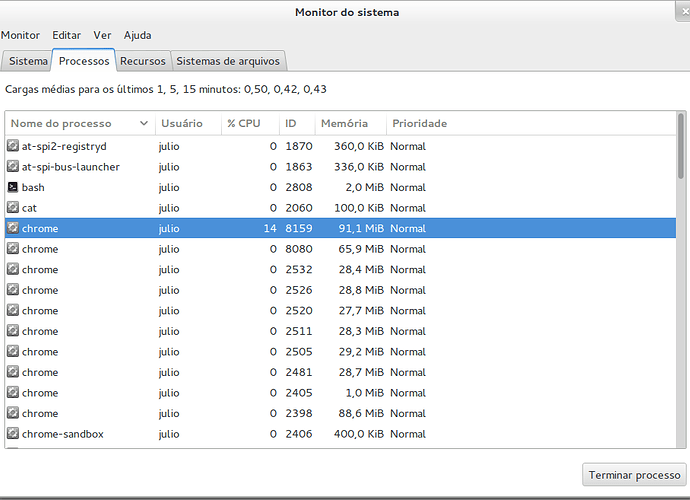This screenshot has width=690, height=500.
Task: Switch to the Sistema tab
Action: click(x=28, y=61)
